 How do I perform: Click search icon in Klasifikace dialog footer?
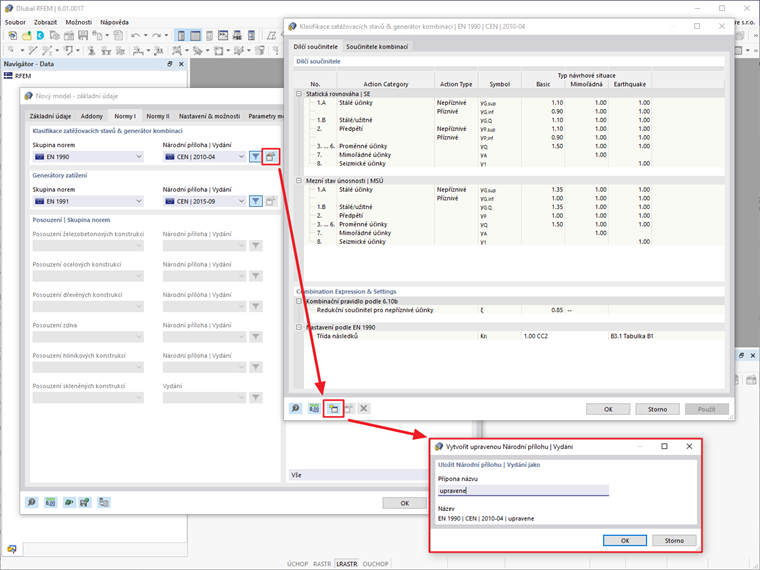tap(296, 409)
